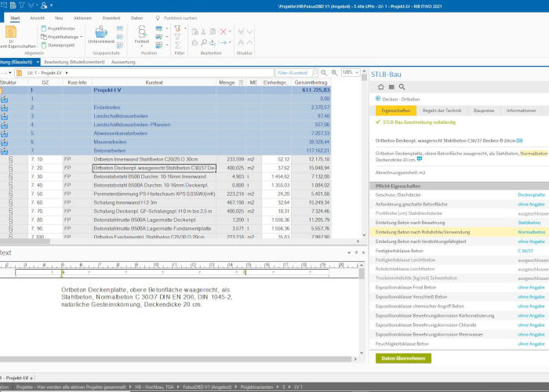Click the red X delete icon
Screen dimensions: 549x392
pos(223,32)
